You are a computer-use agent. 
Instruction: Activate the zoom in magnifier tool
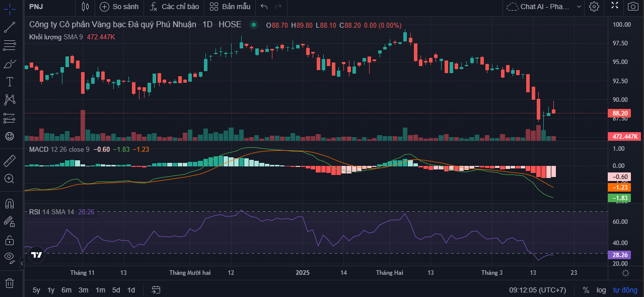(9, 179)
